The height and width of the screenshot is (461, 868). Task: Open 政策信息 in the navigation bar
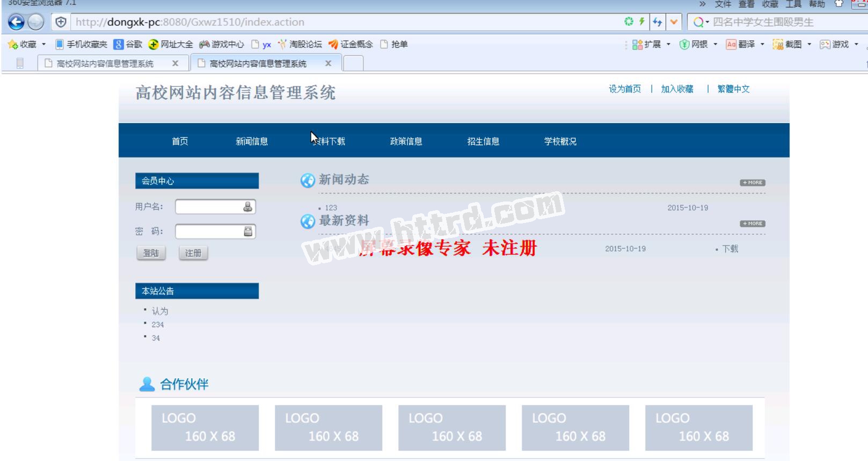point(406,141)
